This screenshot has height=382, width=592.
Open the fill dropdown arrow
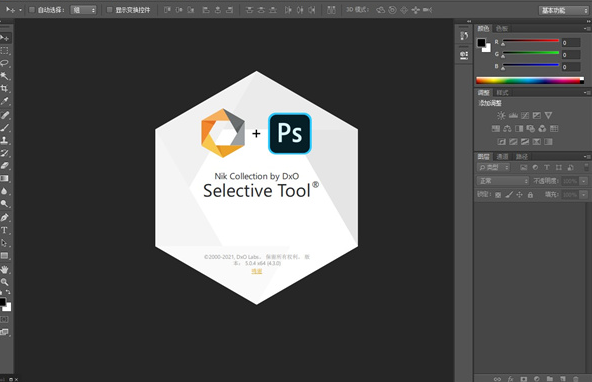click(584, 195)
